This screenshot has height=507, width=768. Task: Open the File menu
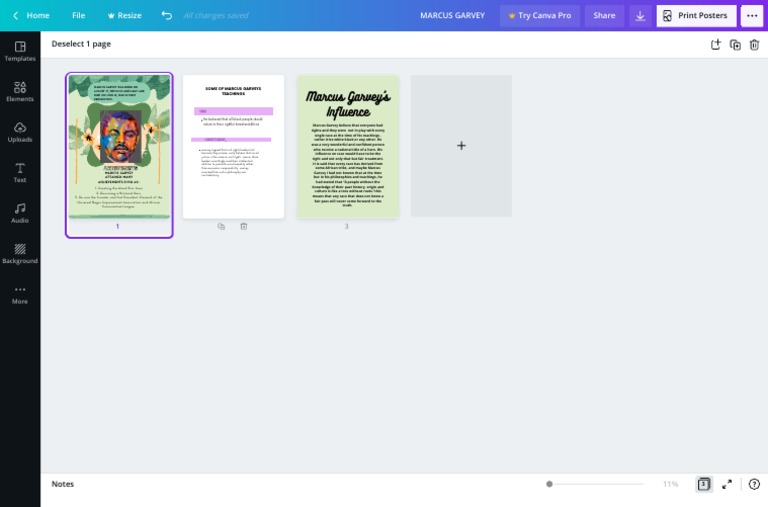(78, 15)
